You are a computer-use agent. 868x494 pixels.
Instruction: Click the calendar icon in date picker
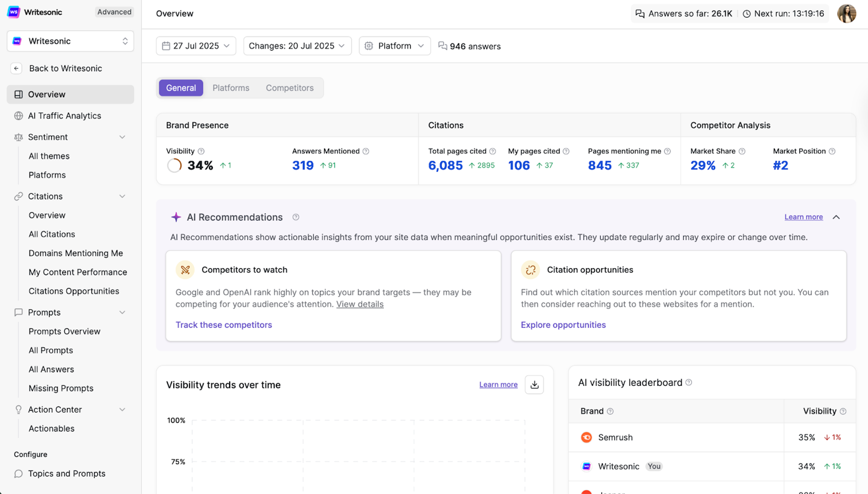pos(166,46)
